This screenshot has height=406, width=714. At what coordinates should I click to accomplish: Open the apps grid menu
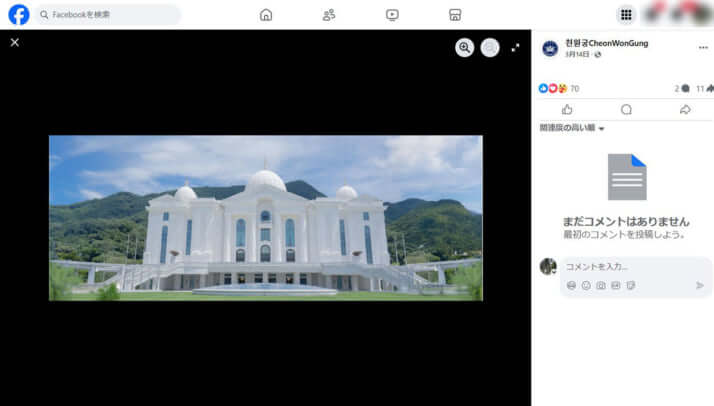626,15
